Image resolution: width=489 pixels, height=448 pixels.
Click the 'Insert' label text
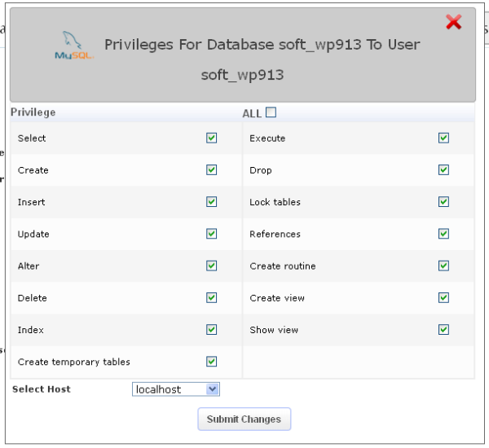[x=31, y=202]
